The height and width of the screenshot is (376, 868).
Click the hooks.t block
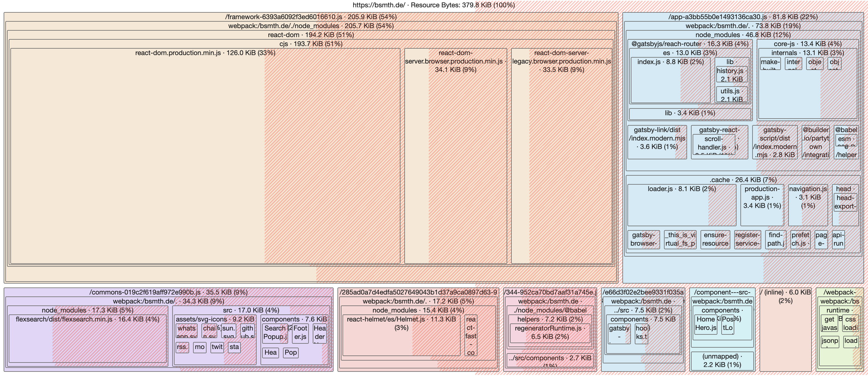tap(641, 334)
